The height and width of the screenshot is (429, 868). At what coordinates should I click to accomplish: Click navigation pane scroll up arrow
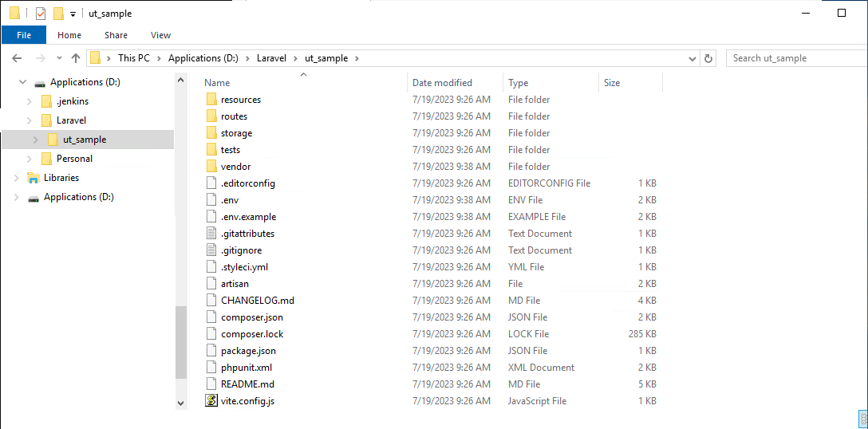(x=181, y=81)
